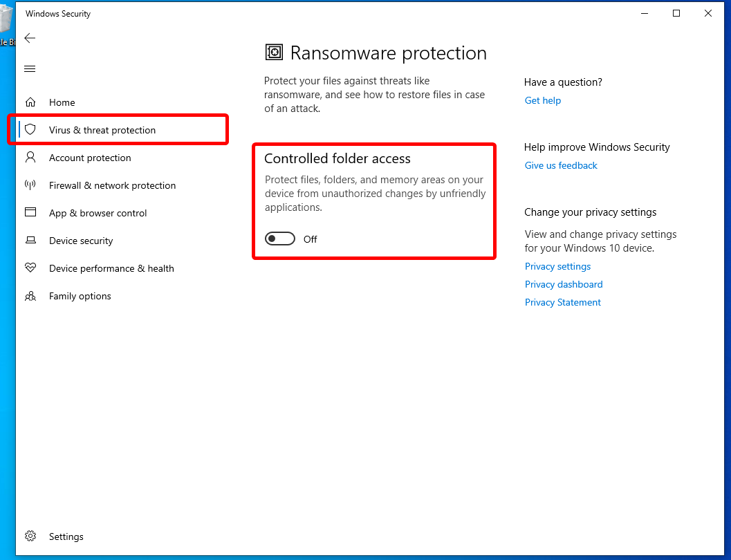Viewport: 731px width, 560px height.
Task: Select Firewall & network protection menu item
Action: point(112,185)
